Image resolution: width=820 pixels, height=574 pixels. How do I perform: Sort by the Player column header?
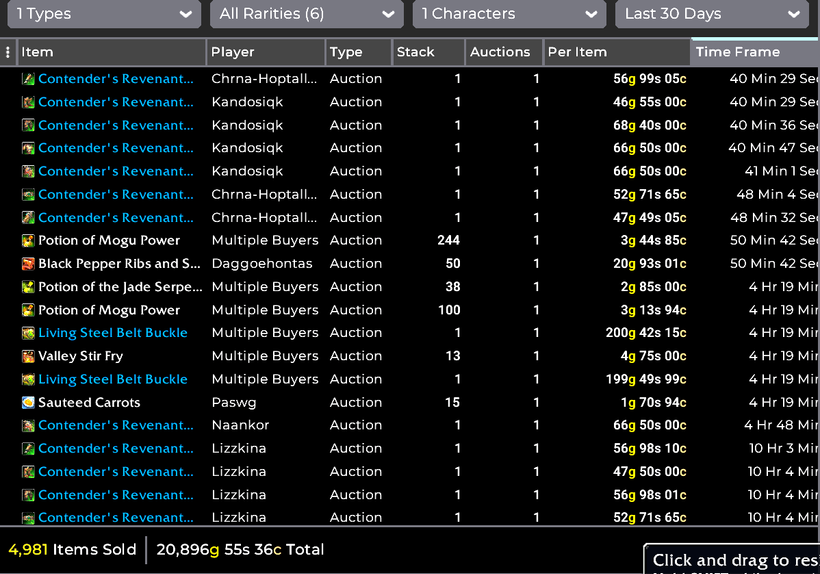click(x=264, y=52)
